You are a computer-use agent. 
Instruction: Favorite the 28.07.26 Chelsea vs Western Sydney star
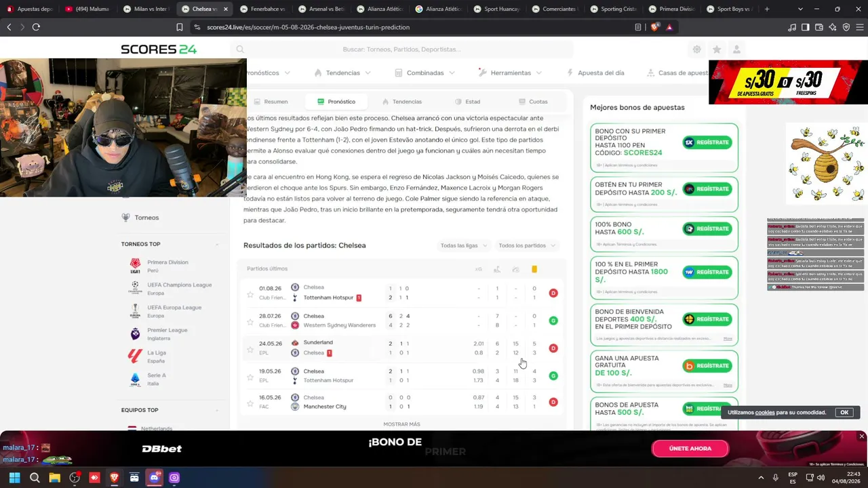[x=250, y=322]
